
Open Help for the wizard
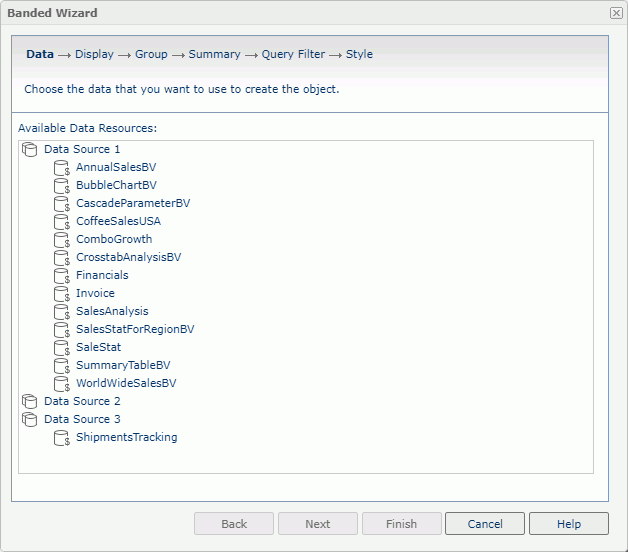pyautogui.click(x=569, y=524)
